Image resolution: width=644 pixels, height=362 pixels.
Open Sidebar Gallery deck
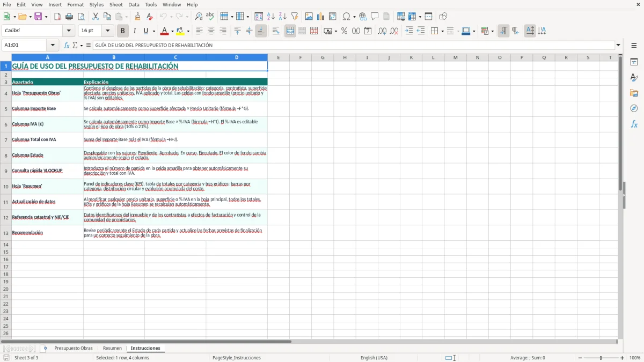click(x=634, y=93)
